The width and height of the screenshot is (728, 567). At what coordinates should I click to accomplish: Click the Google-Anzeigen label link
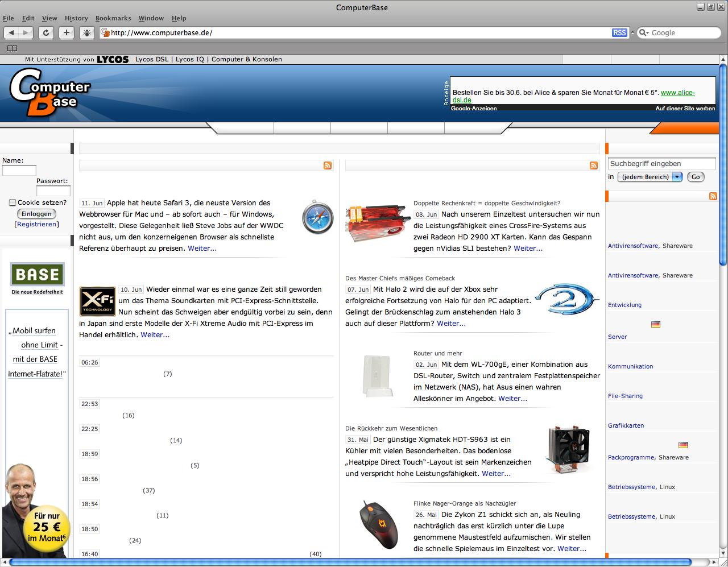474,108
